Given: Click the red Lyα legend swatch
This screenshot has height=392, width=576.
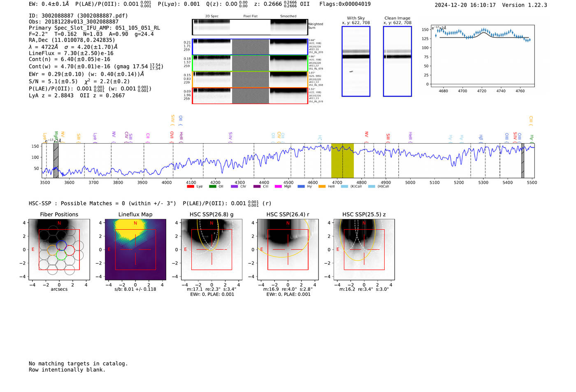Looking at the screenshot, I should [x=190, y=186].
